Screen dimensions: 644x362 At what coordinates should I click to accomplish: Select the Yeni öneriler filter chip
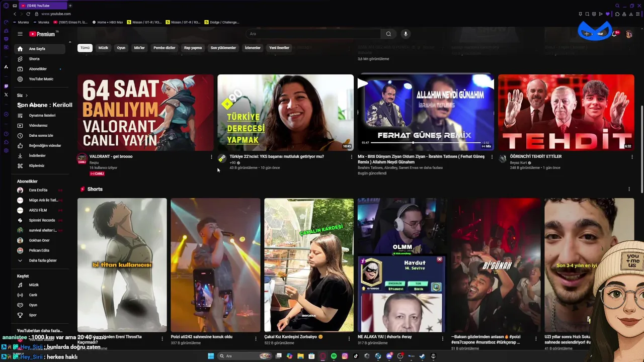click(x=279, y=48)
